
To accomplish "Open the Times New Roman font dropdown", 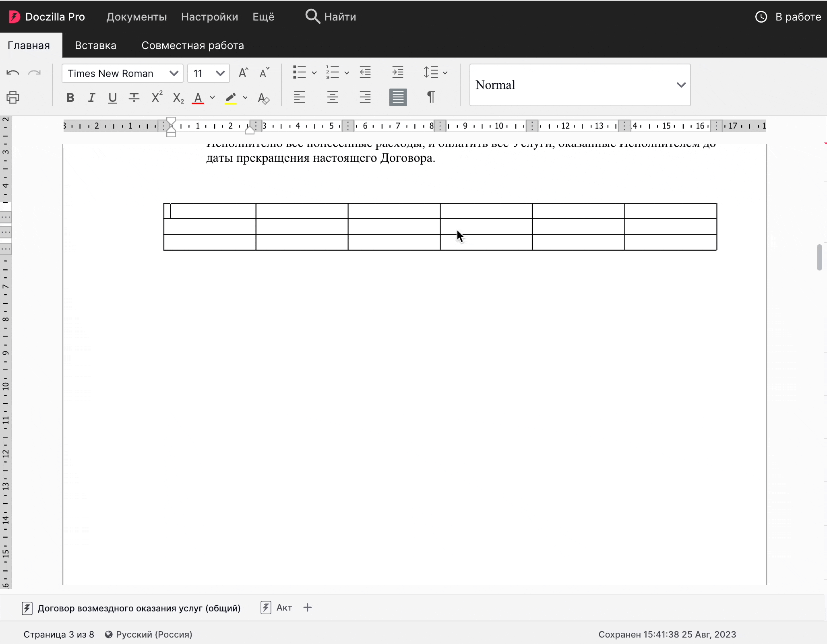I will point(122,73).
